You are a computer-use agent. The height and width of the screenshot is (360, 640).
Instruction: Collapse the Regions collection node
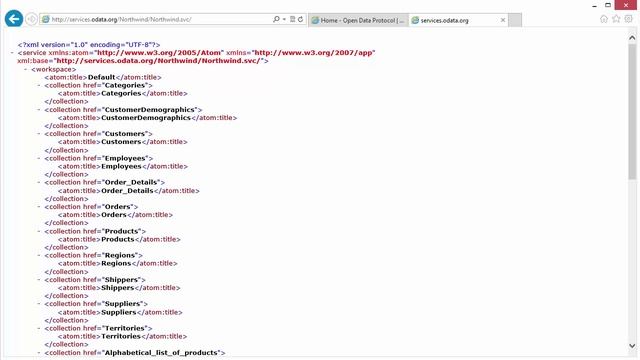tap(39, 255)
